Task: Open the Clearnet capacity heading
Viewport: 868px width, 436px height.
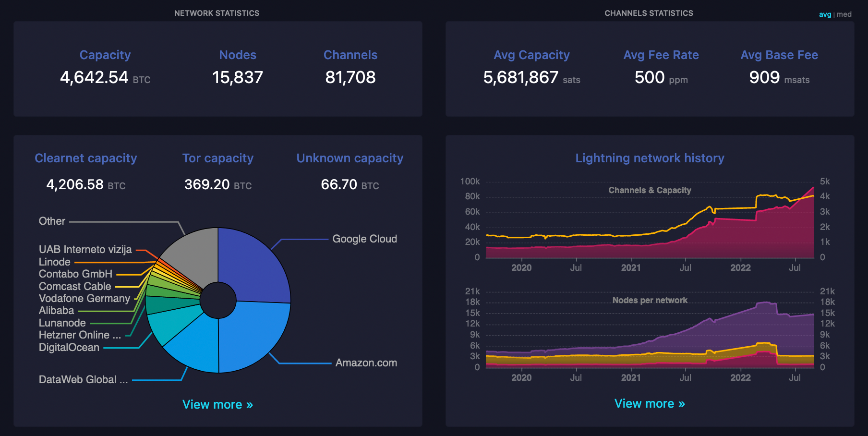Action: [86, 158]
